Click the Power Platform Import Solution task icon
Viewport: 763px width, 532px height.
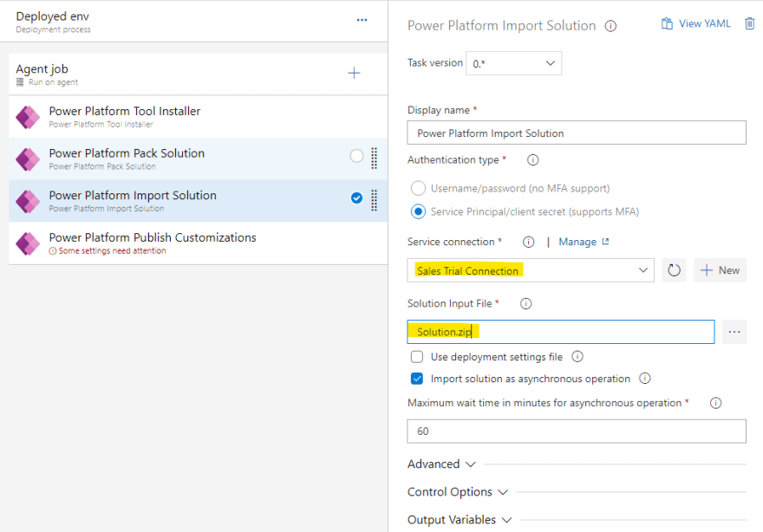(x=28, y=201)
